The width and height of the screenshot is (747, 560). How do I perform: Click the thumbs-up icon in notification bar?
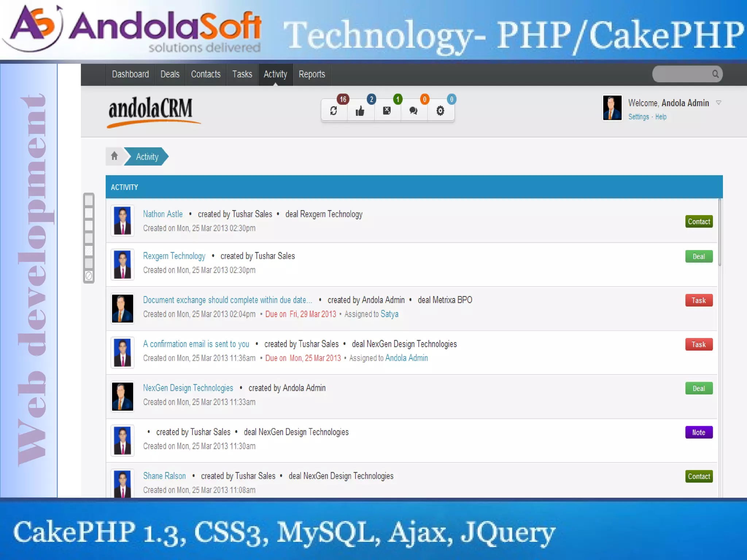tap(360, 110)
